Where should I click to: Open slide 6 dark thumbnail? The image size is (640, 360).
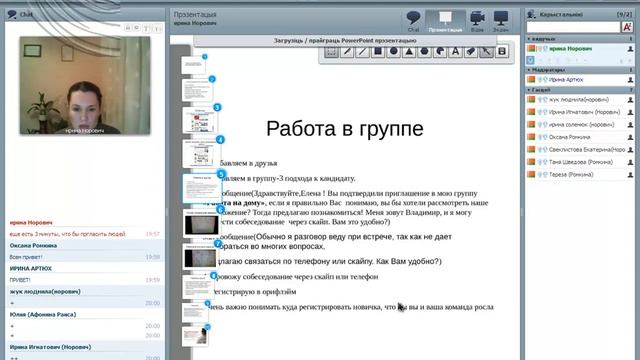click(x=202, y=224)
